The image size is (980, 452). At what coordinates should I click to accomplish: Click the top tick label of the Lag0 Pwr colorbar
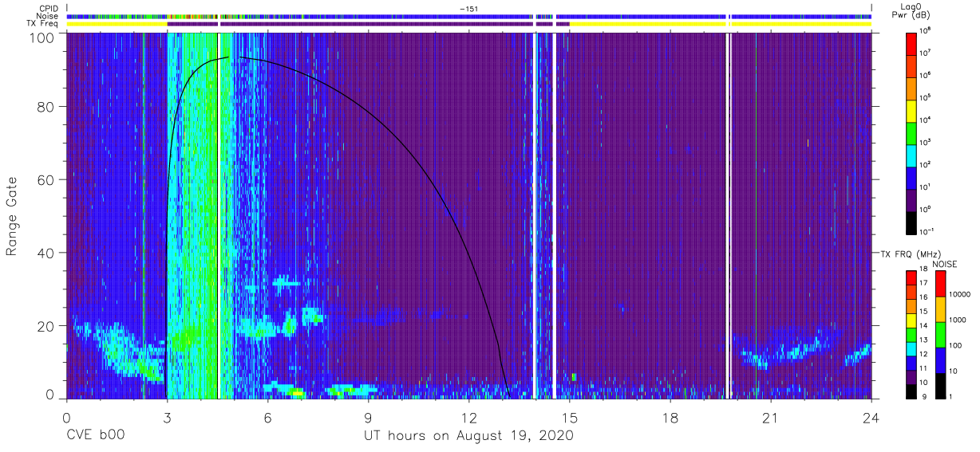[927, 29]
